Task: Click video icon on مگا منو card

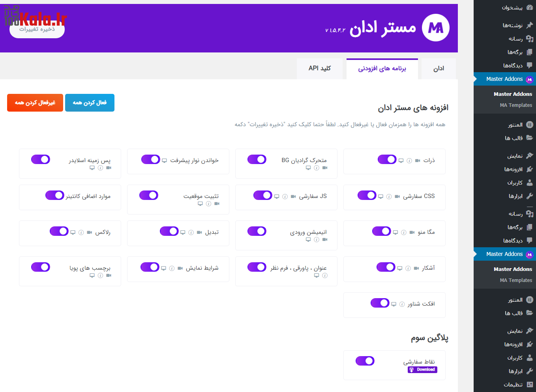Action: click(412, 232)
